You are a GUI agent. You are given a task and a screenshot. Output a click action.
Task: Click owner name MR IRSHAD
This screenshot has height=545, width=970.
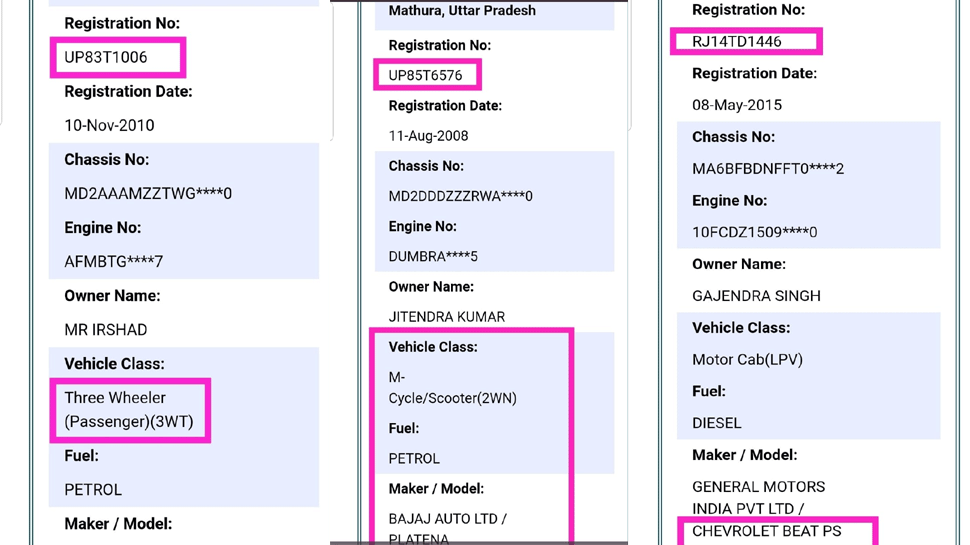(x=106, y=330)
